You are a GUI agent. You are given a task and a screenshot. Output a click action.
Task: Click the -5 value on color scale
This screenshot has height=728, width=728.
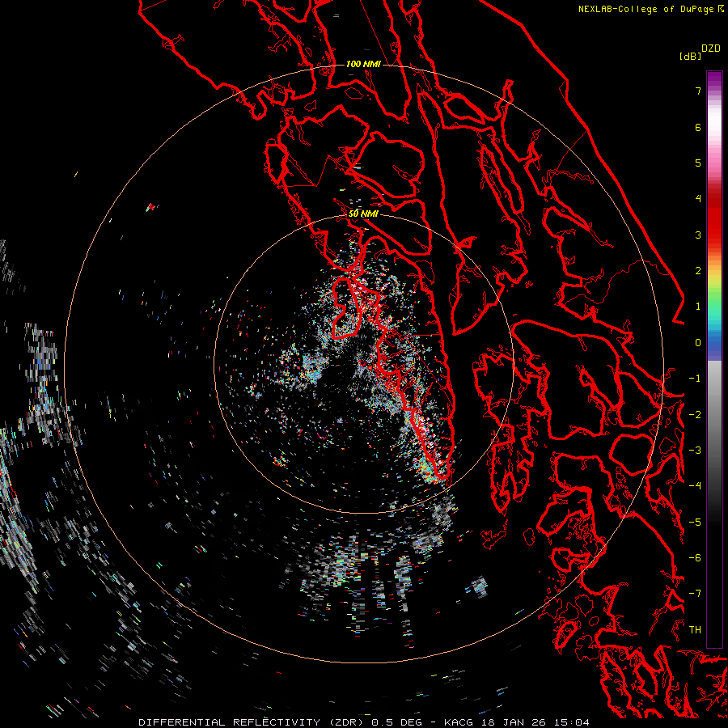point(695,523)
